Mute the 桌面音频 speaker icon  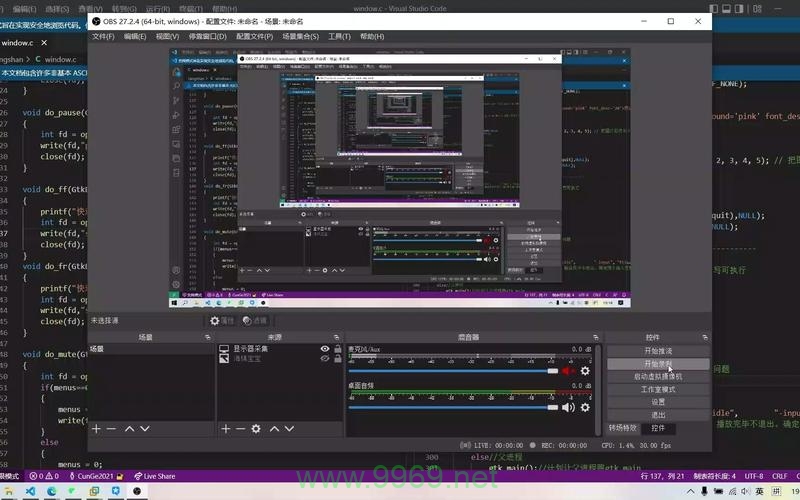point(568,407)
